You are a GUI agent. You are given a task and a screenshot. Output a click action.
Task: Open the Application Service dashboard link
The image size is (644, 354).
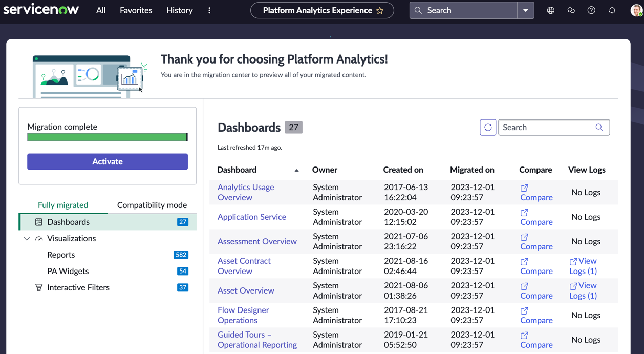coord(252,217)
